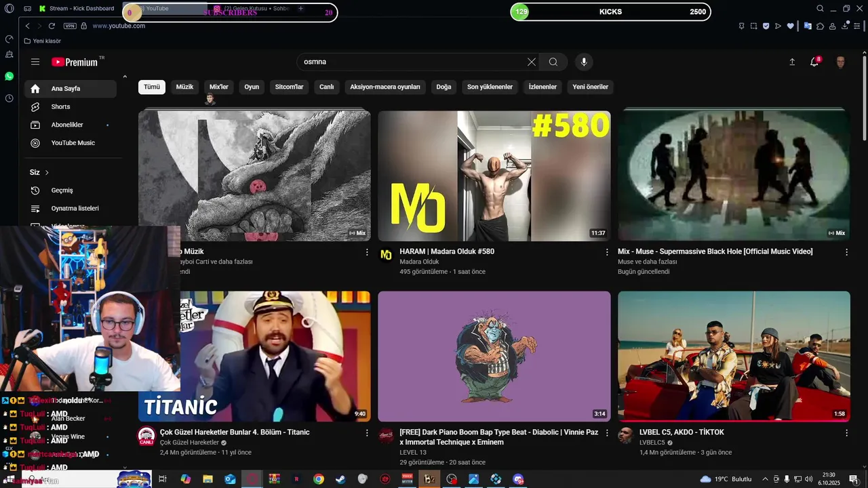Open WhatsApp in the Opera sidebar
868x488 pixels.
(9, 77)
